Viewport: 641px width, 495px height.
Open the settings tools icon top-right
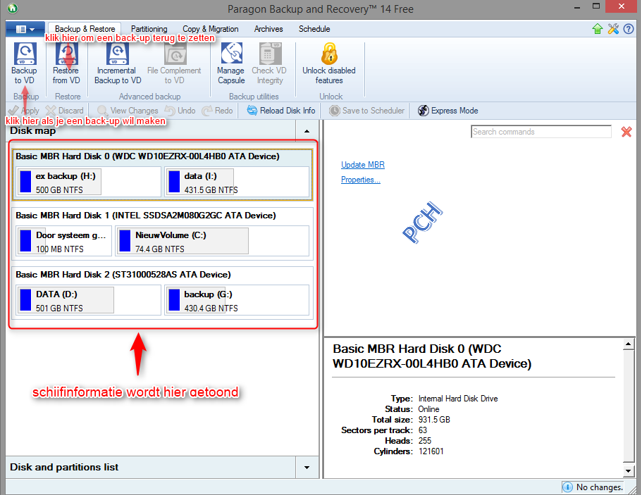[x=613, y=30]
